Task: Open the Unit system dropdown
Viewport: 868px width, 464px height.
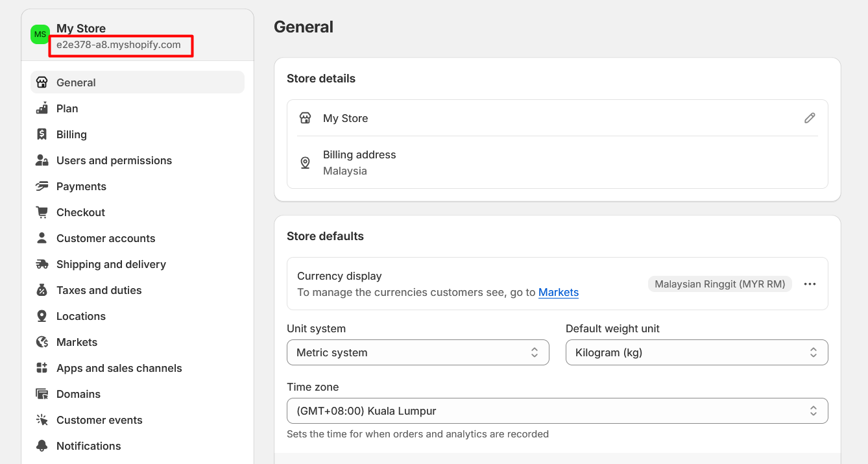Action: click(x=418, y=352)
